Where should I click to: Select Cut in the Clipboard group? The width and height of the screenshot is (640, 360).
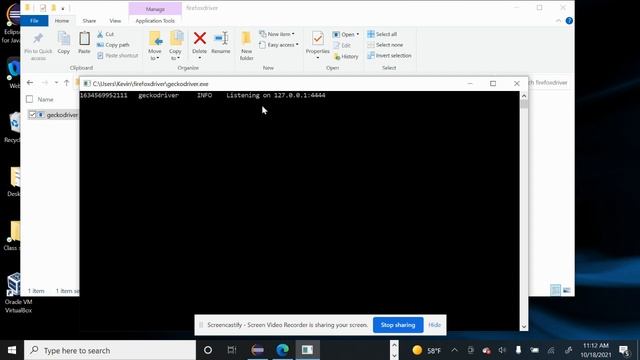point(106,34)
